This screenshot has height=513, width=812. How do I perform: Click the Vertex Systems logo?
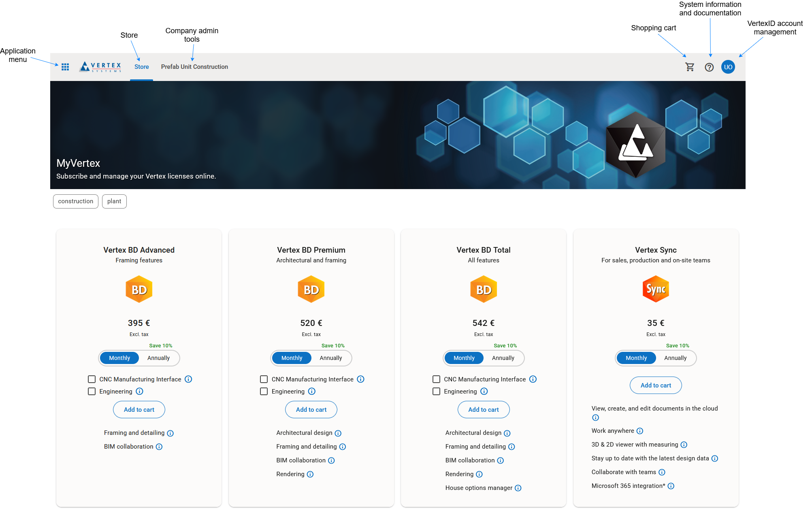click(x=100, y=67)
